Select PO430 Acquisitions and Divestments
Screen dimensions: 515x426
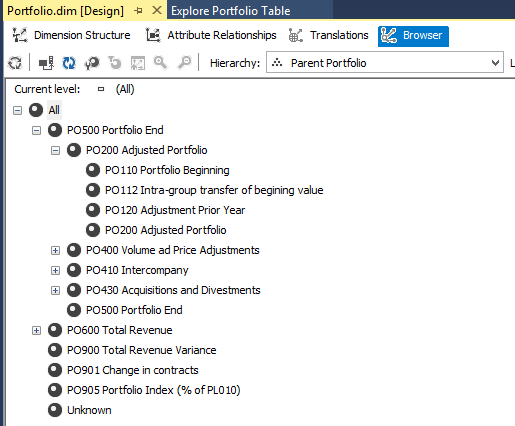[x=173, y=290]
